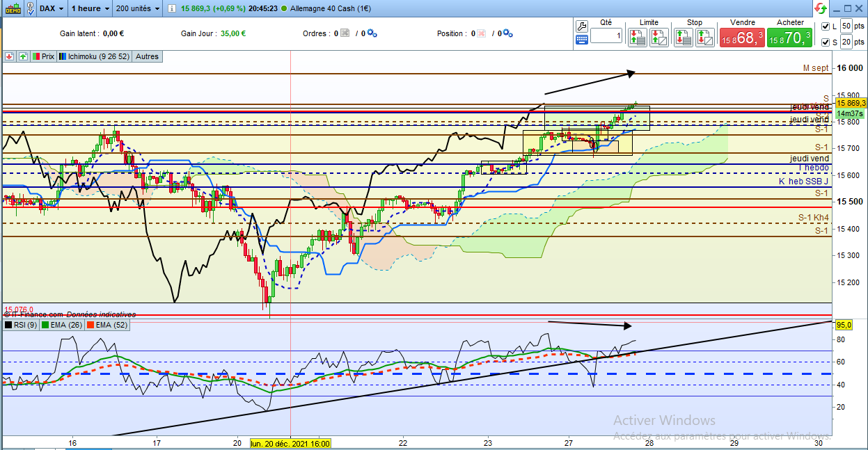Click the first Limite order icon
868x450 pixels.
point(638,38)
